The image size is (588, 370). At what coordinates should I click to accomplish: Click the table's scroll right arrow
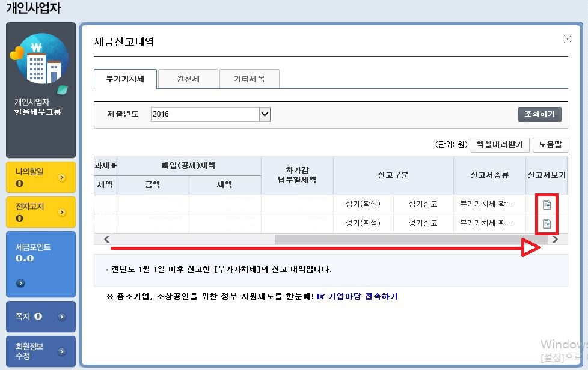tap(555, 239)
